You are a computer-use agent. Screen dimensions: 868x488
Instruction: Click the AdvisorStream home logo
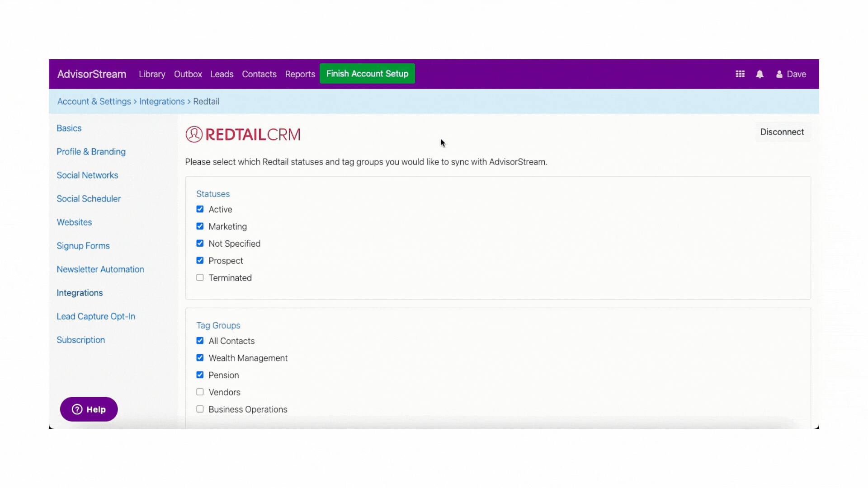tap(92, 74)
